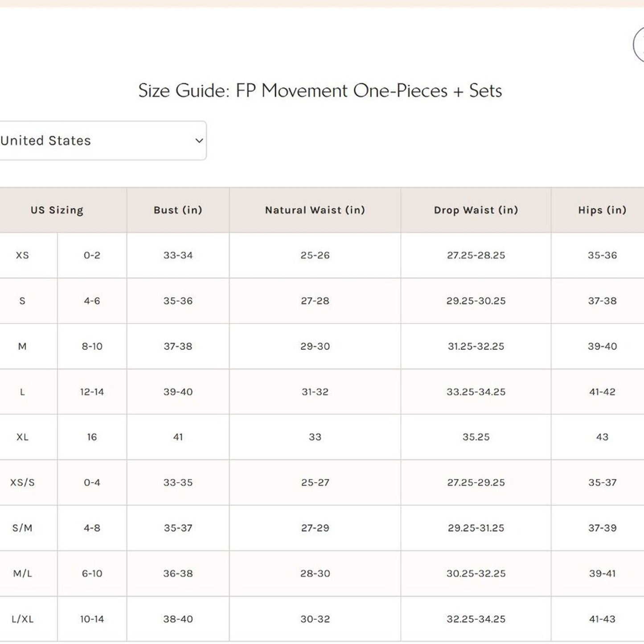Click the chevron arrow in country selector
Viewport: 644px width, 644px height.
pyautogui.click(x=199, y=141)
